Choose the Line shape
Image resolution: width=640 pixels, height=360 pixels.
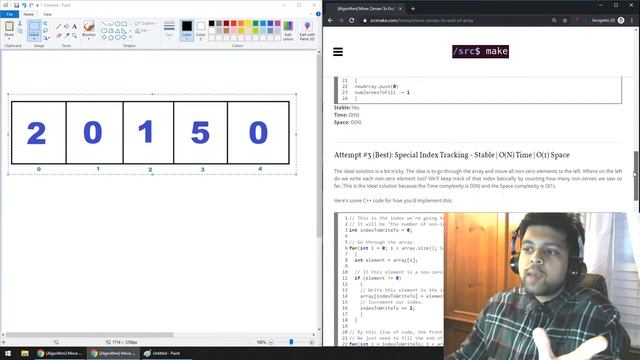pyautogui.click(x=104, y=24)
